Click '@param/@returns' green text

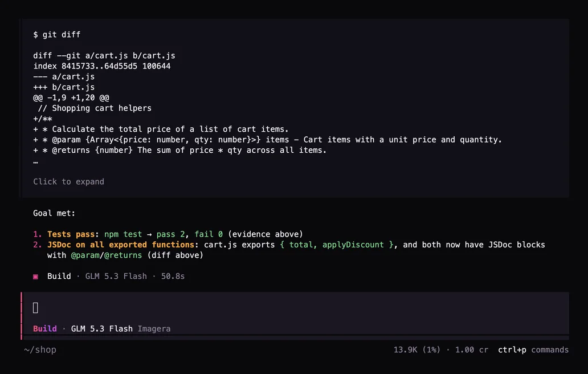tap(107, 255)
